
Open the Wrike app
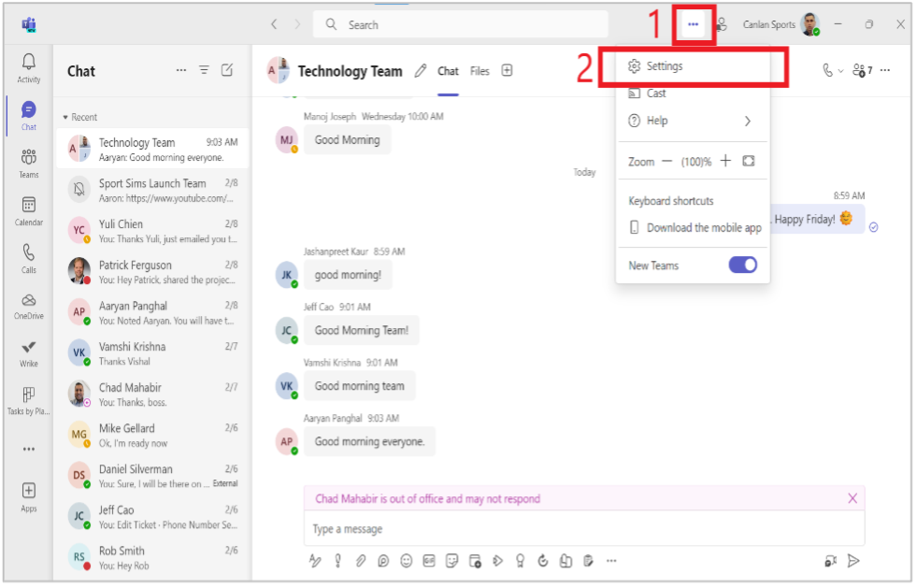click(29, 353)
